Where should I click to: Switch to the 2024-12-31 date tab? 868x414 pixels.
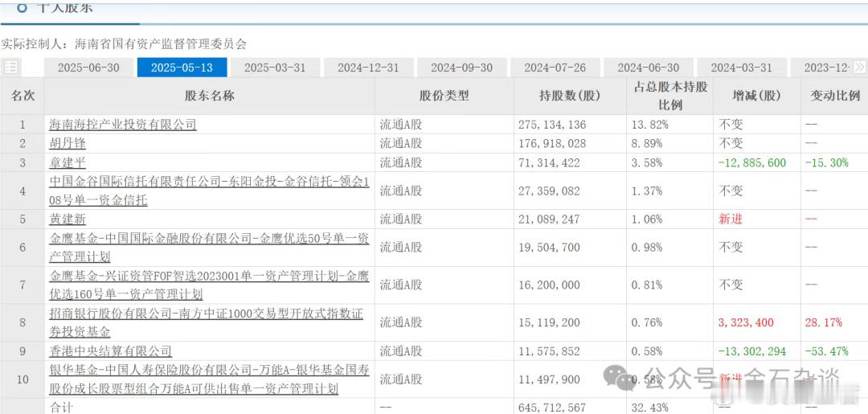tap(368, 68)
